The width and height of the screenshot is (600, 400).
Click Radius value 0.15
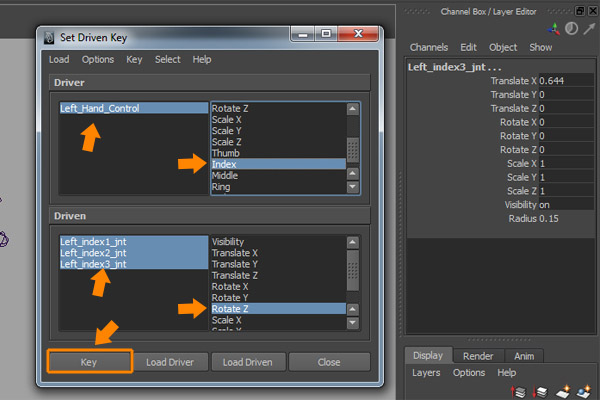[549, 219]
